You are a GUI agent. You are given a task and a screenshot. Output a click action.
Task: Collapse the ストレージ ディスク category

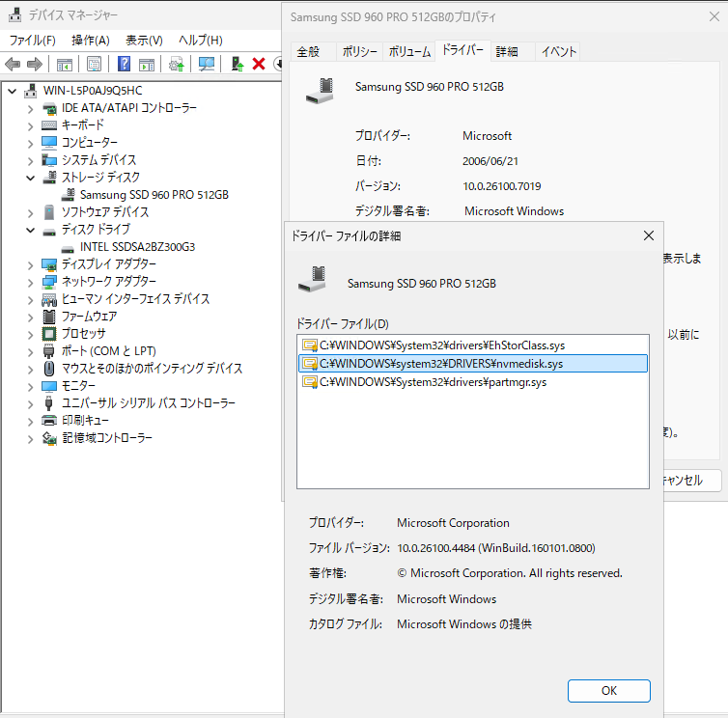coord(32,178)
